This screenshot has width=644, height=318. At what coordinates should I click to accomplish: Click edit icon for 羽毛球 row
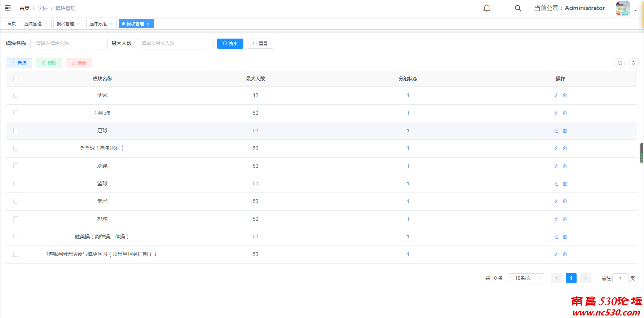coord(556,113)
